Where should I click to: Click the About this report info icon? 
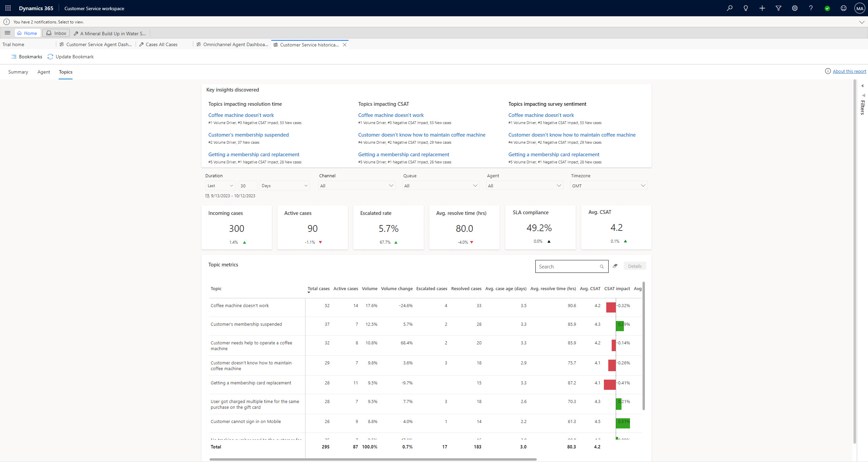(x=828, y=71)
